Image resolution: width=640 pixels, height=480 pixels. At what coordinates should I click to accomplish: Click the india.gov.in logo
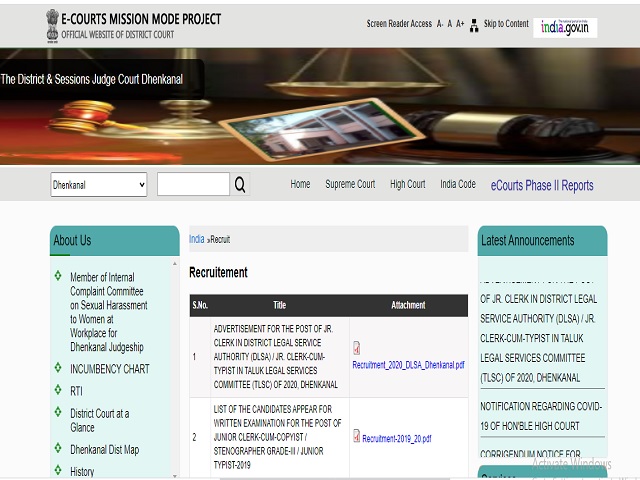(565, 27)
